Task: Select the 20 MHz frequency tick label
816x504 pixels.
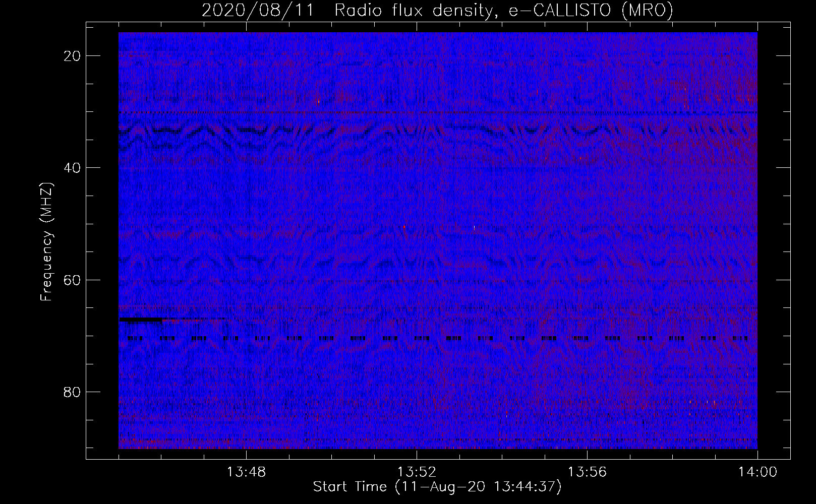Action: 73,56
